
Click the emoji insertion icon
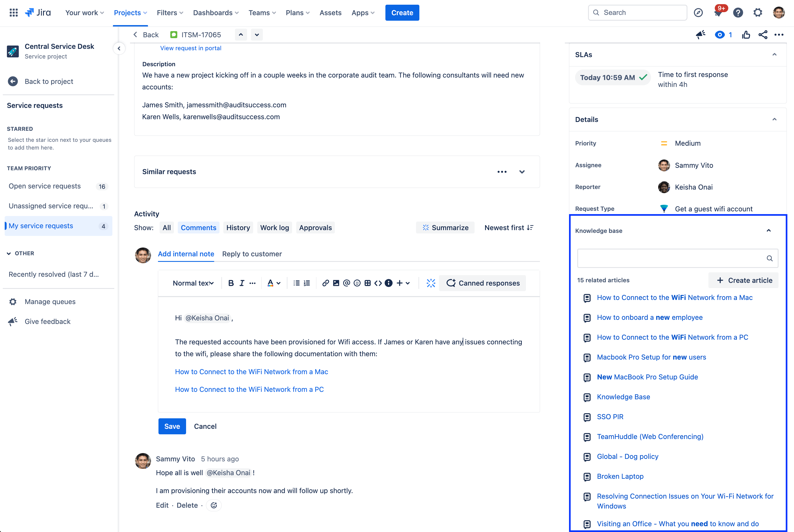pyautogui.click(x=357, y=283)
